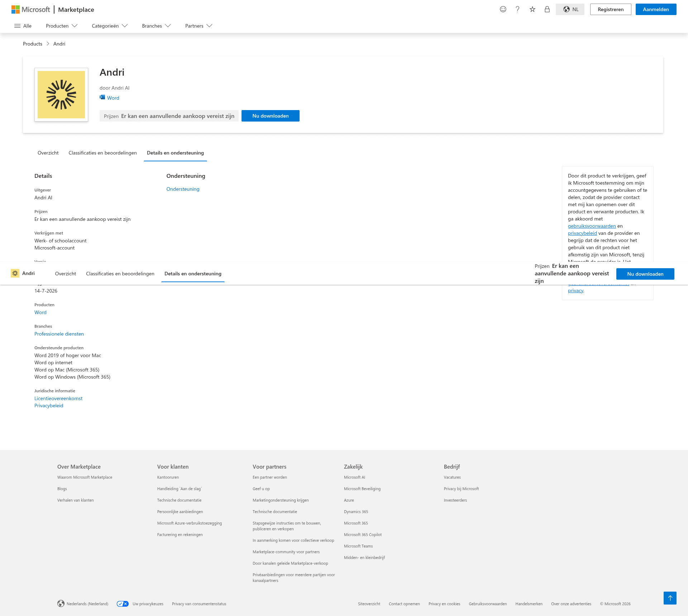Viewport: 688px width, 616px height.
Task: Open Microsoft 365 Copilot footer link
Action: (363, 535)
